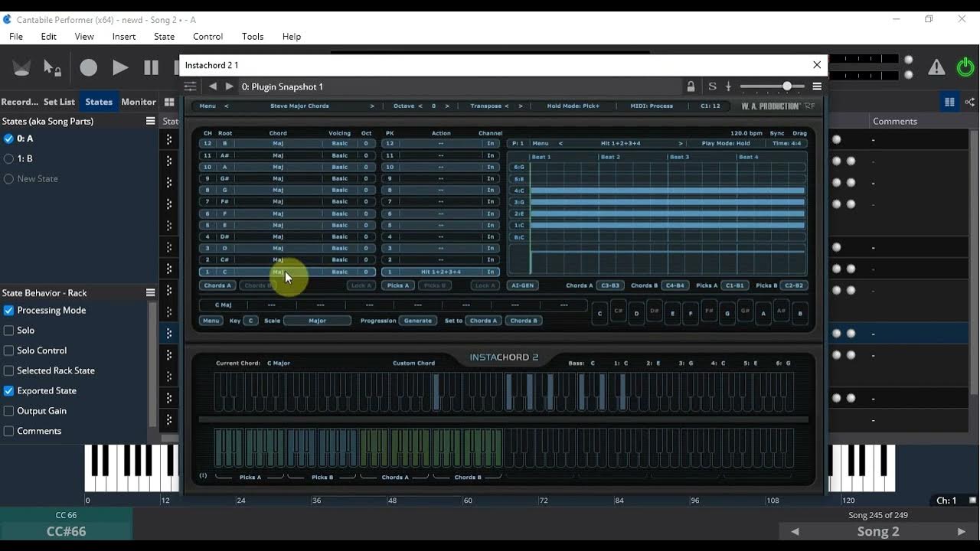This screenshot has height=551, width=980.
Task: Enable the Solo checkbox
Action: [x=9, y=330]
